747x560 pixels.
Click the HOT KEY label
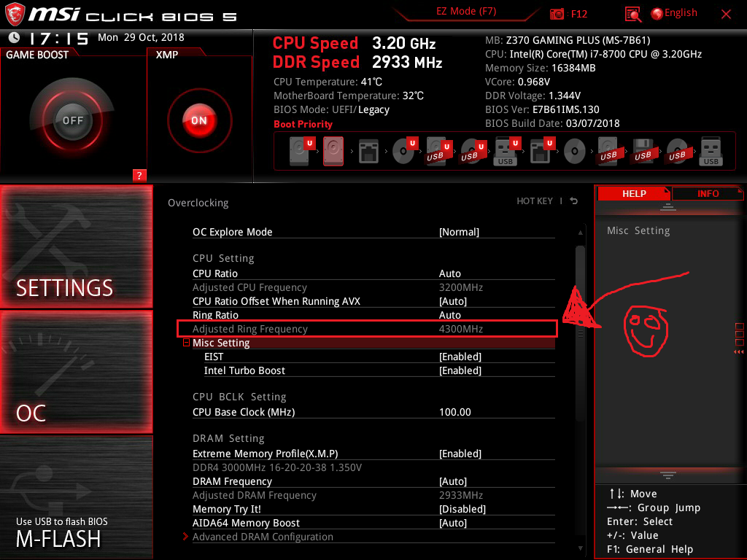pos(535,201)
